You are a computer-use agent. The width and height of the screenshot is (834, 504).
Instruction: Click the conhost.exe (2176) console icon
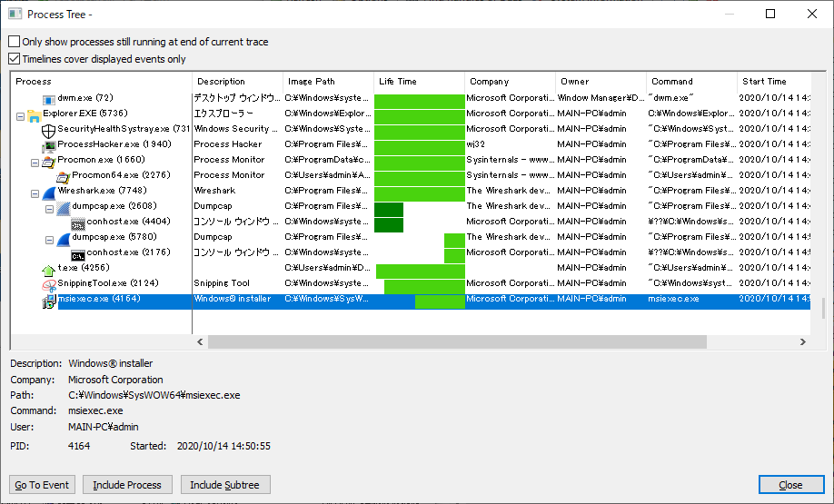coord(78,254)
